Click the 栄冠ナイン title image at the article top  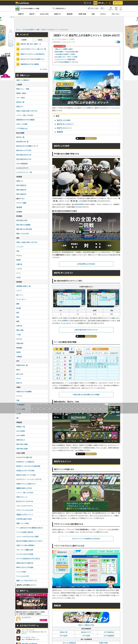[86, 88]
